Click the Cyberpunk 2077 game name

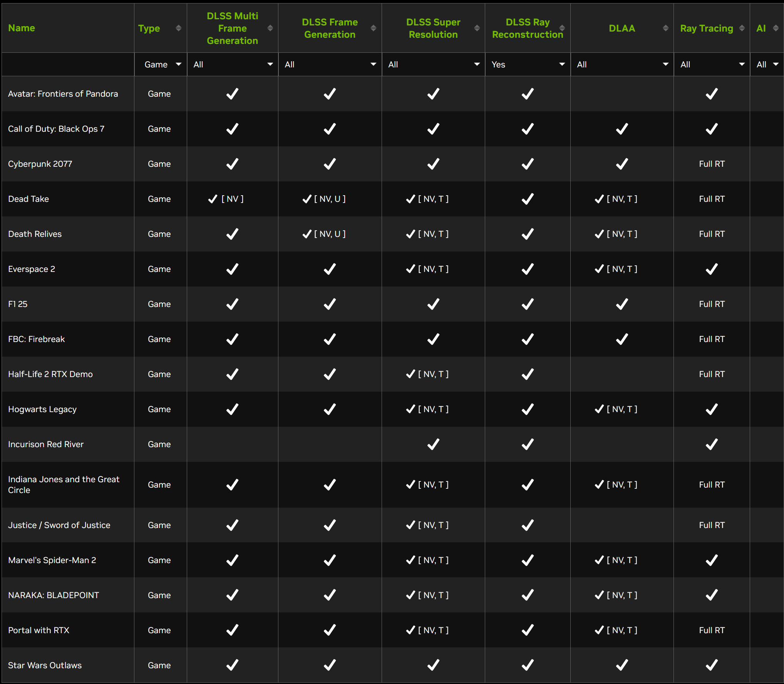click(x=40, y=164)
